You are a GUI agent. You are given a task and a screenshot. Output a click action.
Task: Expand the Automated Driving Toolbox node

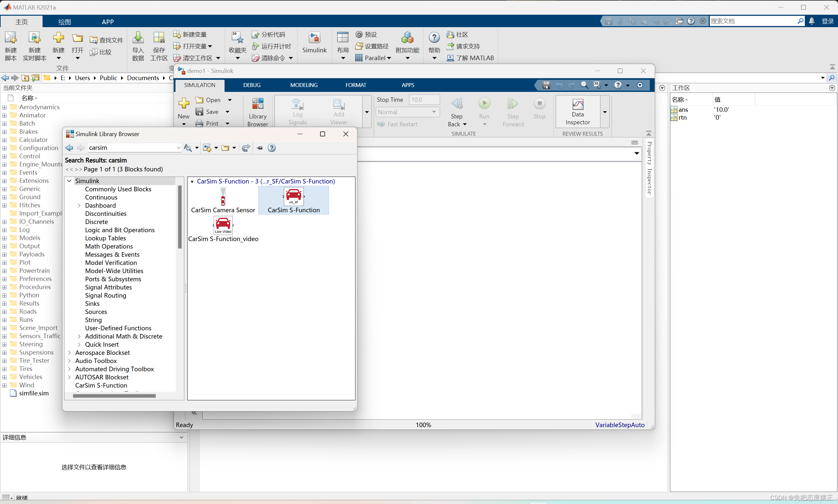point(69,369)
